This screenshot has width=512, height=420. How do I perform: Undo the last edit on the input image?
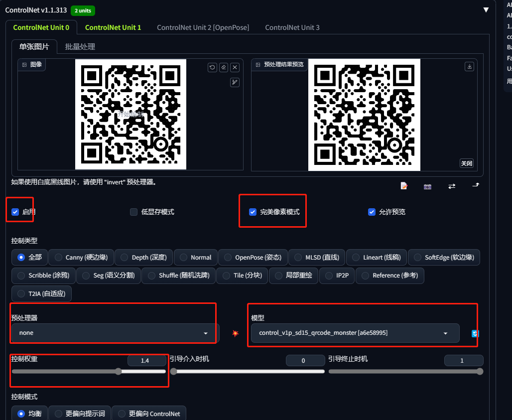click(x=212, y=67)
